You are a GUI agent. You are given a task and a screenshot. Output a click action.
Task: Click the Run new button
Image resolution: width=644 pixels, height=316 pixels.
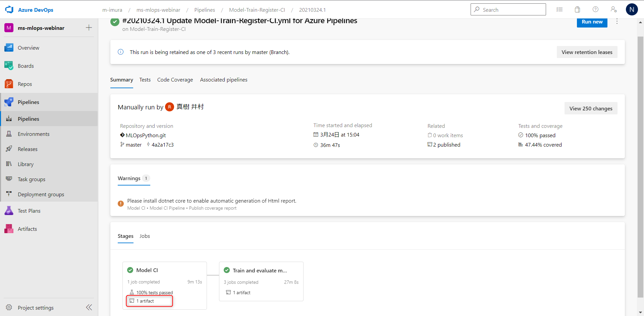(x=592, y=22)
